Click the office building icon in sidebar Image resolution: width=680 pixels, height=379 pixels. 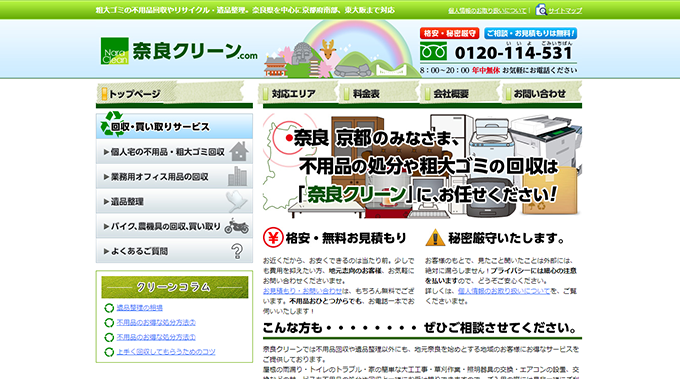click(237, 176)
